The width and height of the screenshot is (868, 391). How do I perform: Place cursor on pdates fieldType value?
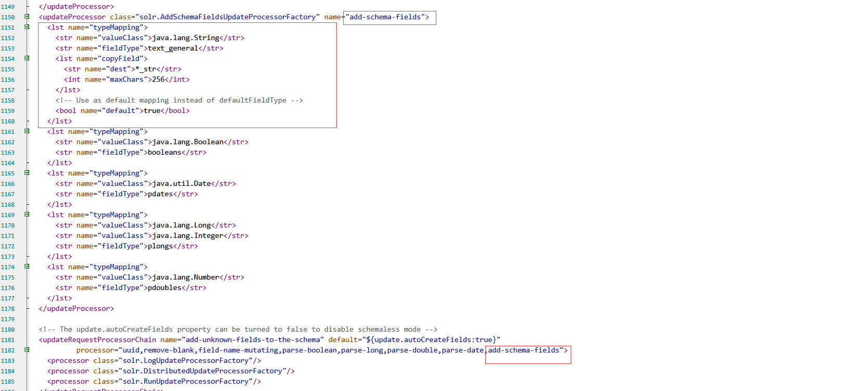[x=160, y=194]
